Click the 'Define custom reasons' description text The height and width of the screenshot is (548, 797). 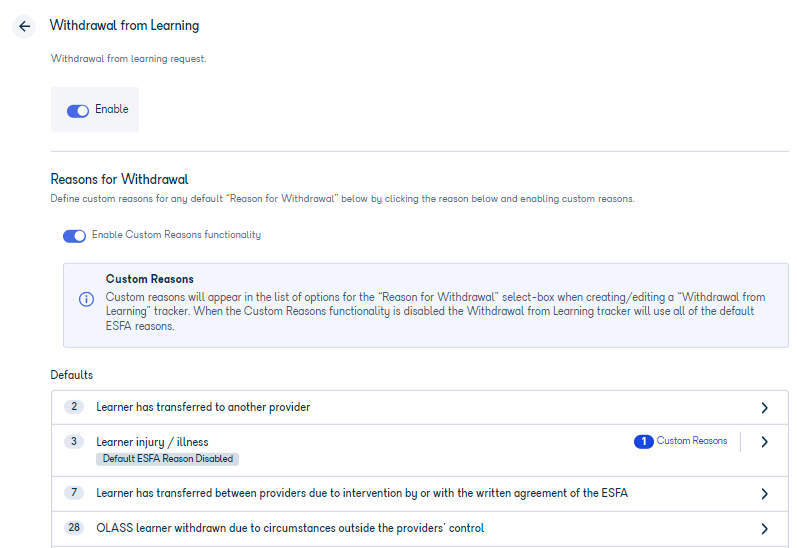[342, 199]
